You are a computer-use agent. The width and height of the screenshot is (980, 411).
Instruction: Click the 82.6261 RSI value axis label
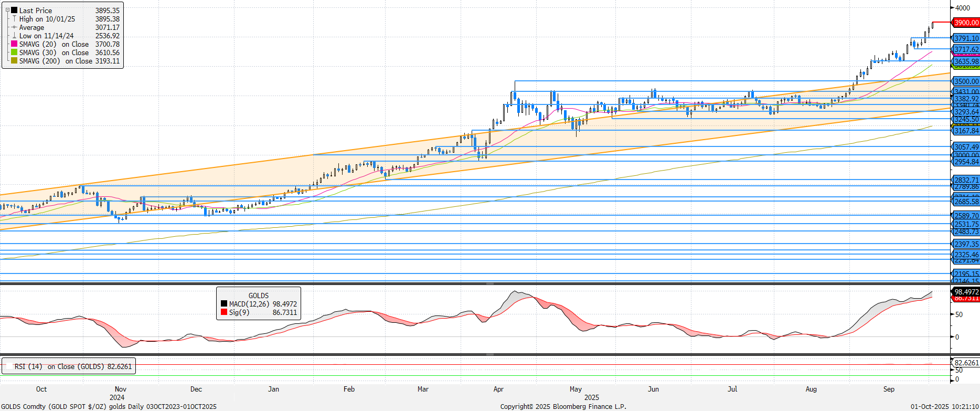point(966,363)
